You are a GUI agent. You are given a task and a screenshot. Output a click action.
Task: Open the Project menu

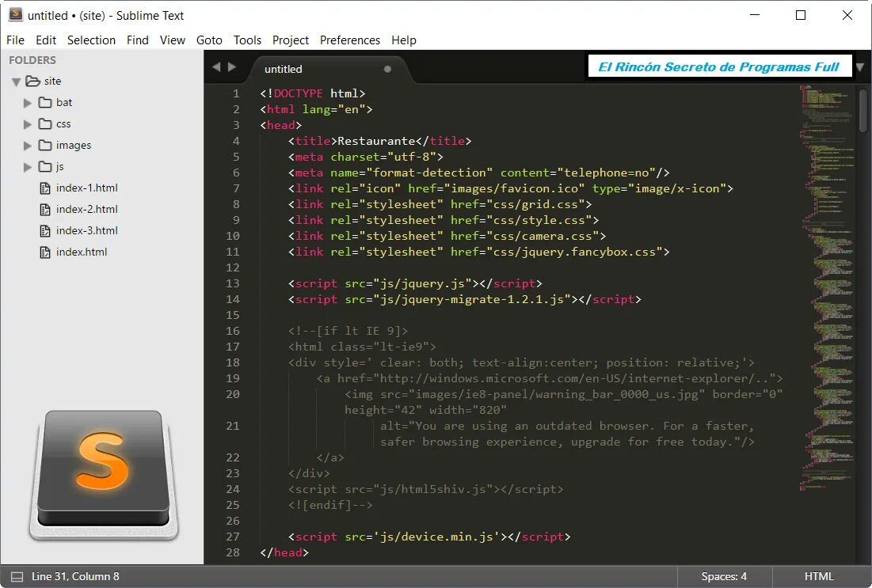click(291, 40)
